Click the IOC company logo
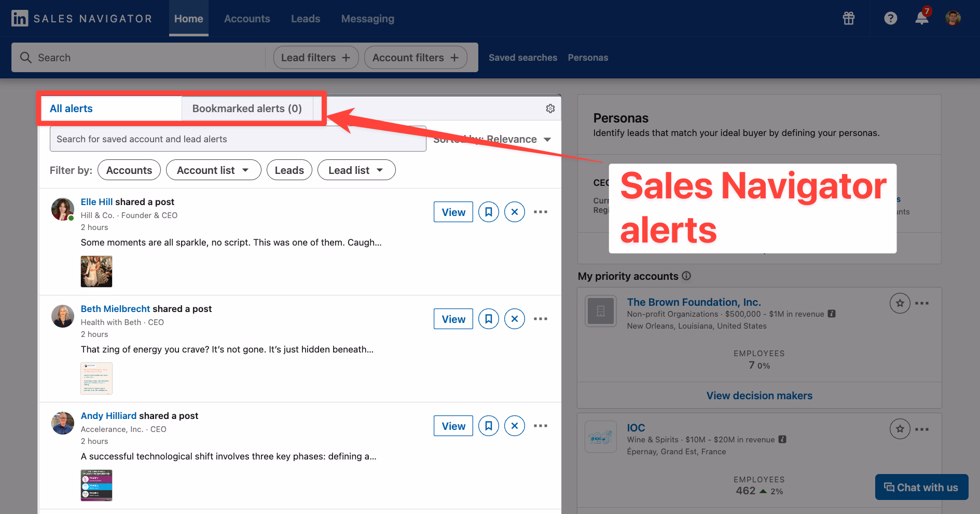Viewport: 980px width, 514px height. (601, 437)
